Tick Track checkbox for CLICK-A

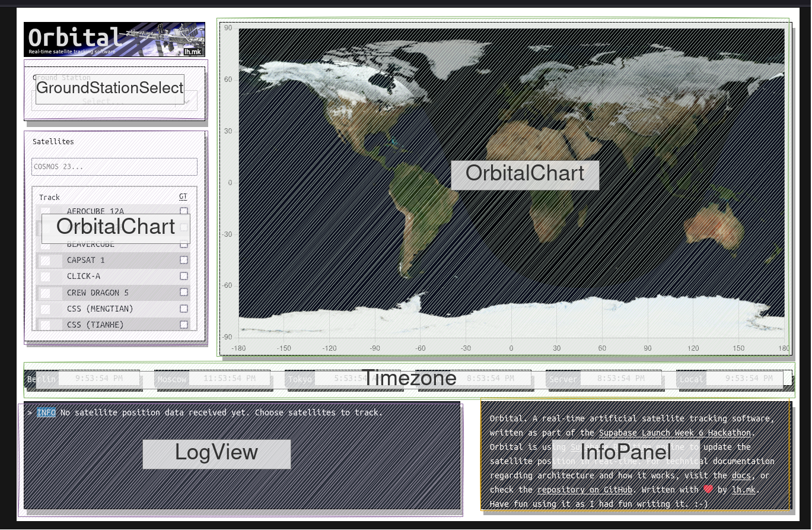click(x=46, y=276)
